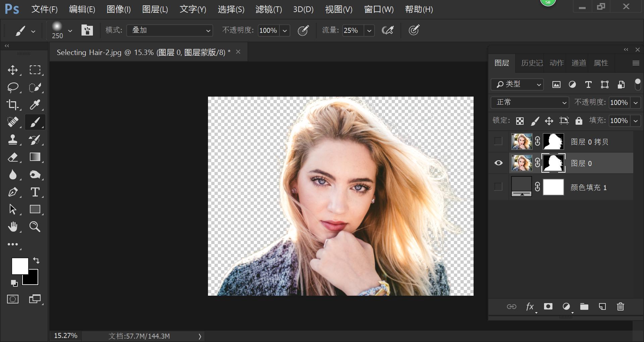This screenshot has width=644, height=342.
Task: Click the fx layer style button
Action: [530, 306]
